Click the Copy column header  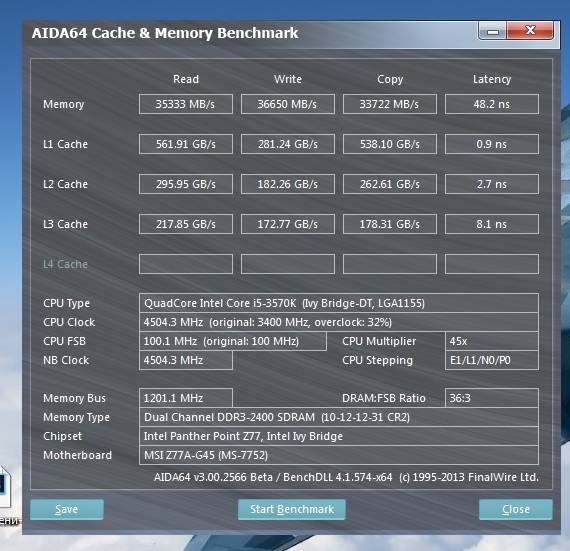point(390,79)
